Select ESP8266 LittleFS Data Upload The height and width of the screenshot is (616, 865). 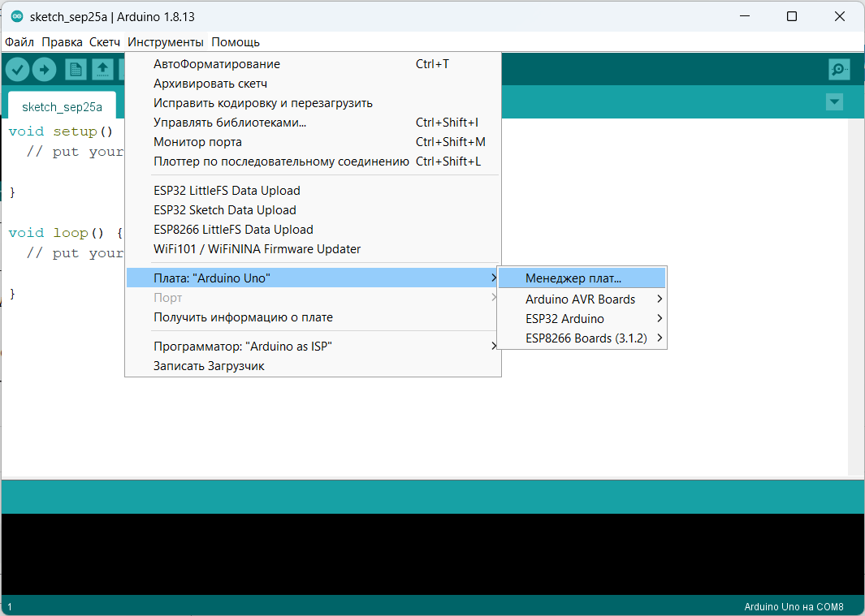point(313,230)
